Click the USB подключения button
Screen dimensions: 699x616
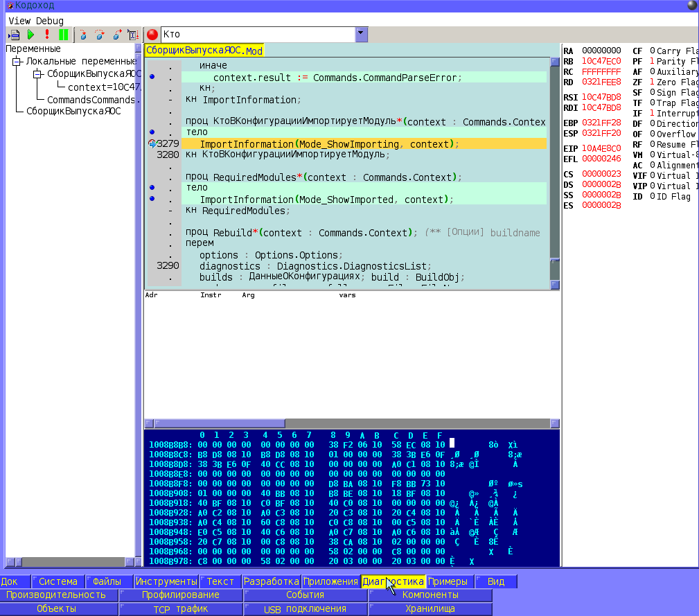pos(305,608)
